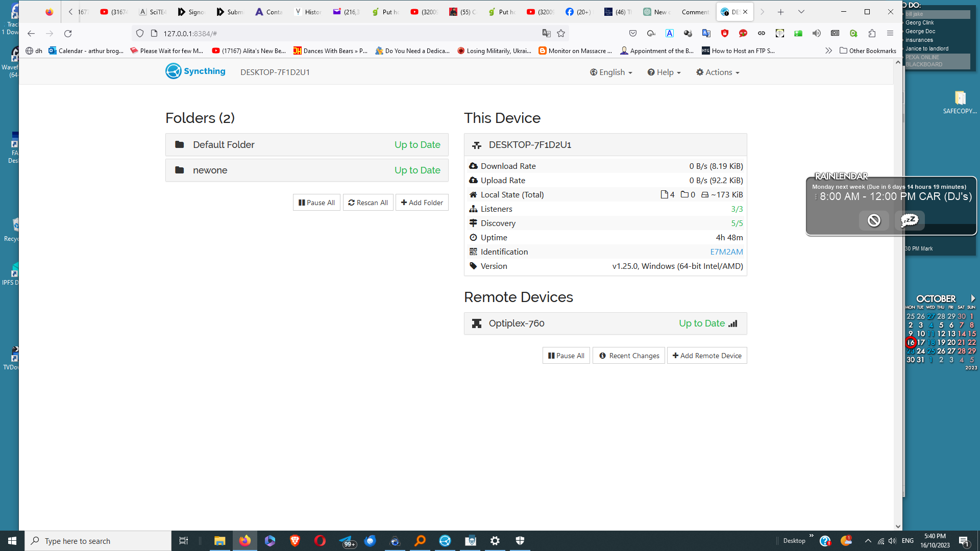Image resolution: width=980 pixels, height=551 pixels.
Task: Open How to Host an FTP bookmark
Action: click(x=738, y=51)
